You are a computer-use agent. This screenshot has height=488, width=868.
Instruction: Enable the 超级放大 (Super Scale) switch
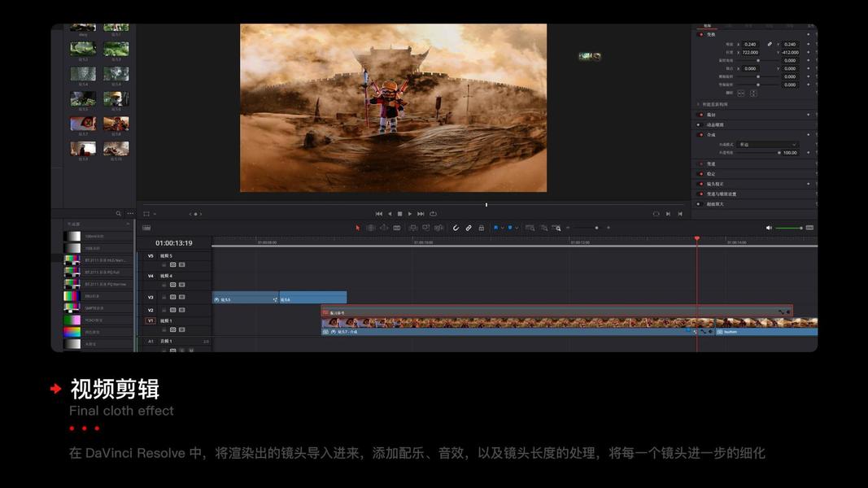pos(699,204)
